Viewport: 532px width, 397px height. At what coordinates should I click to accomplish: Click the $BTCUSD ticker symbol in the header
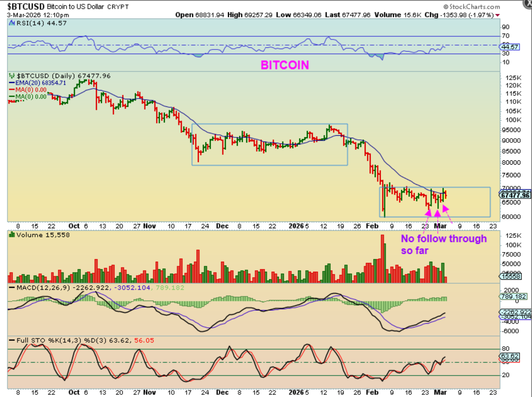click(25, 7)
